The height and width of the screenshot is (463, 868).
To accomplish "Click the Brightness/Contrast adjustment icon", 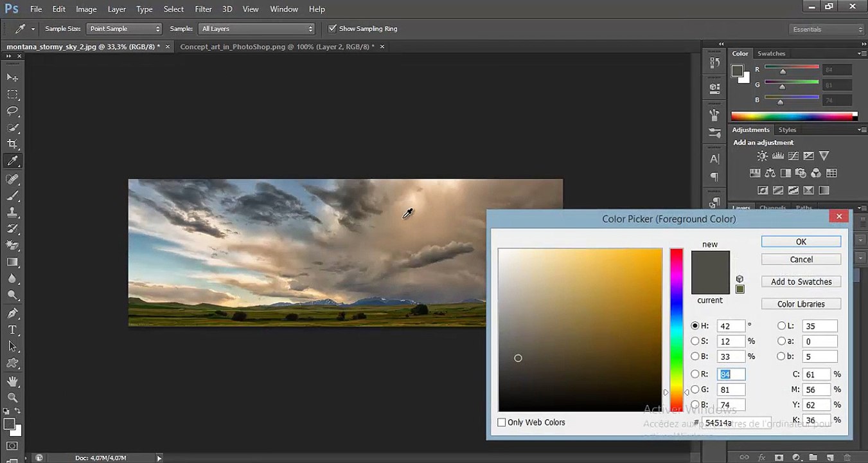I will [762, 156].
